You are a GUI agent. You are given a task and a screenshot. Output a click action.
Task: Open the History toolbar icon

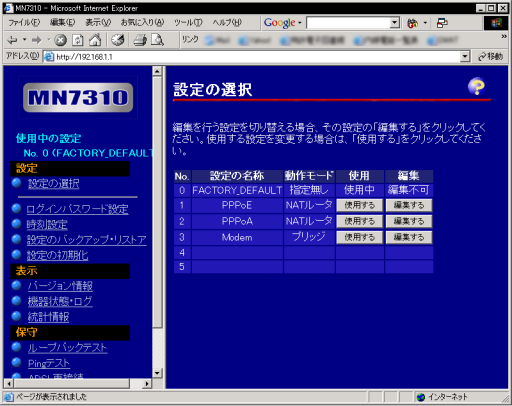click(x=118, y=40)
